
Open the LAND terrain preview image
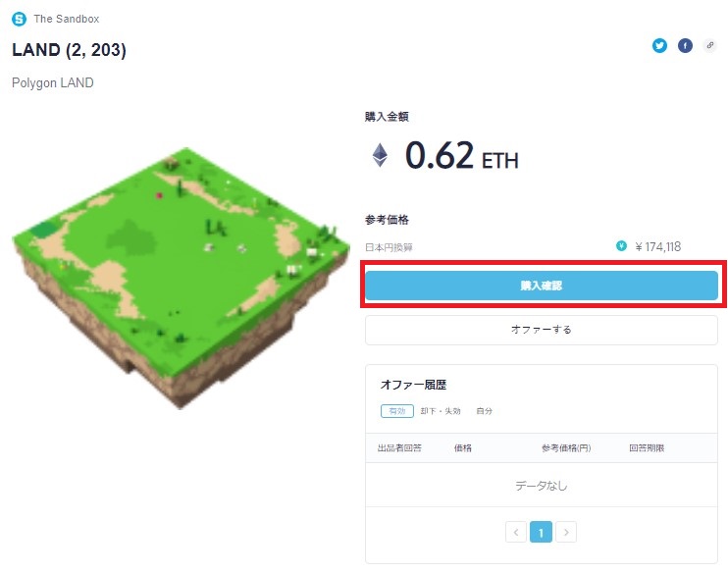182,278
